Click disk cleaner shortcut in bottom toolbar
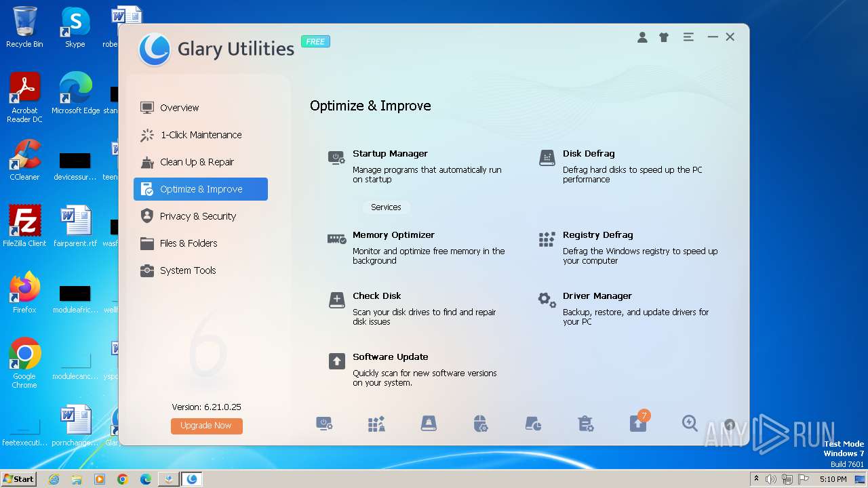This screenshot has width=868, height=488. click(429, 424)
